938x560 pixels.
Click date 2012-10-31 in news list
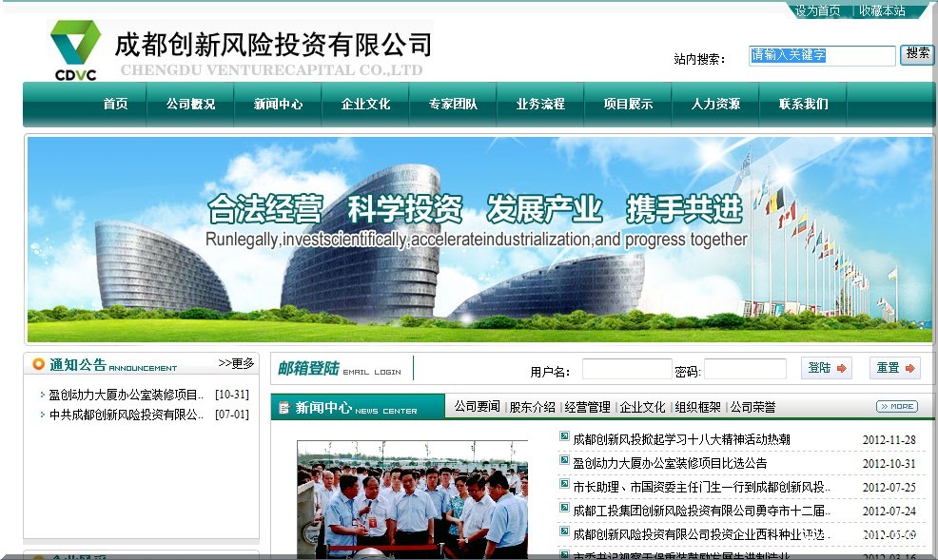pos(889,464)
